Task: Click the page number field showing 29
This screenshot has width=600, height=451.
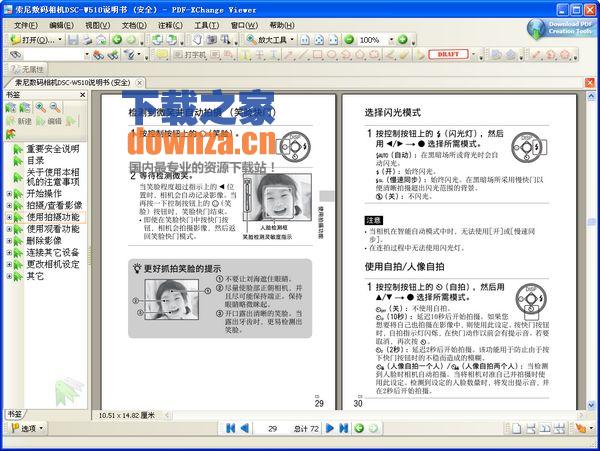Action: tap(272, 428)
